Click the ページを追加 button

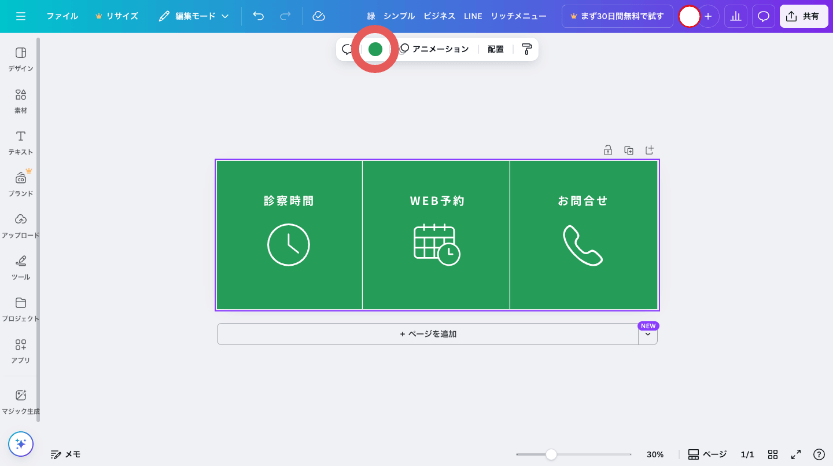[428, 334]
